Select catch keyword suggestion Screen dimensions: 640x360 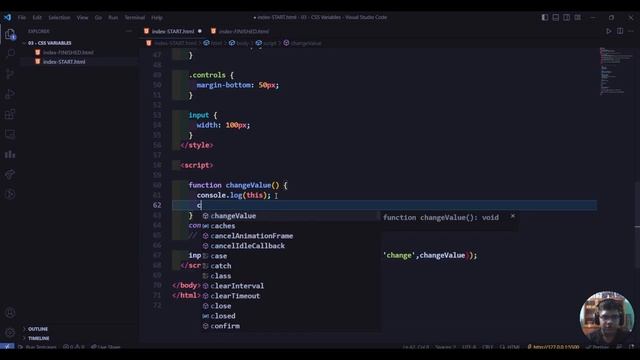click(x=290, y=266)
